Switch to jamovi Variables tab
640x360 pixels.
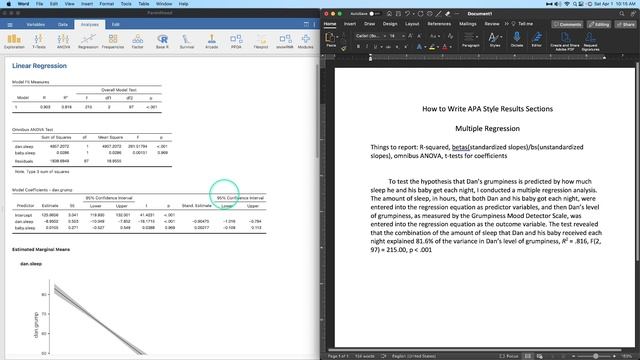tap(36, 24)
